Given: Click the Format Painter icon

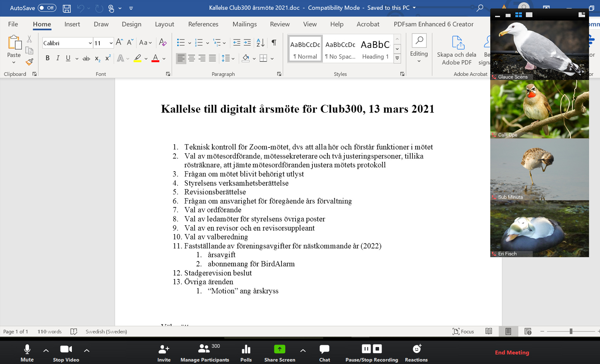Looking at the screenshot, I should point(29,62).
